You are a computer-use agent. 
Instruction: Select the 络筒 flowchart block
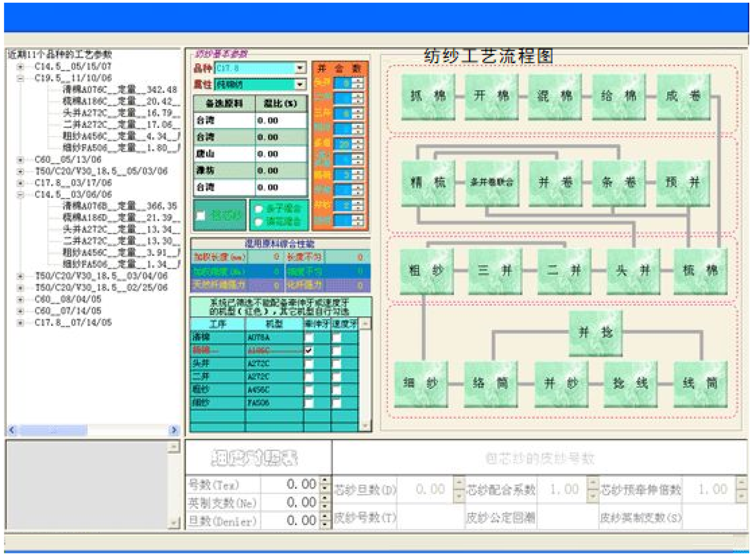pyautogui.click(x=491, y=384)
